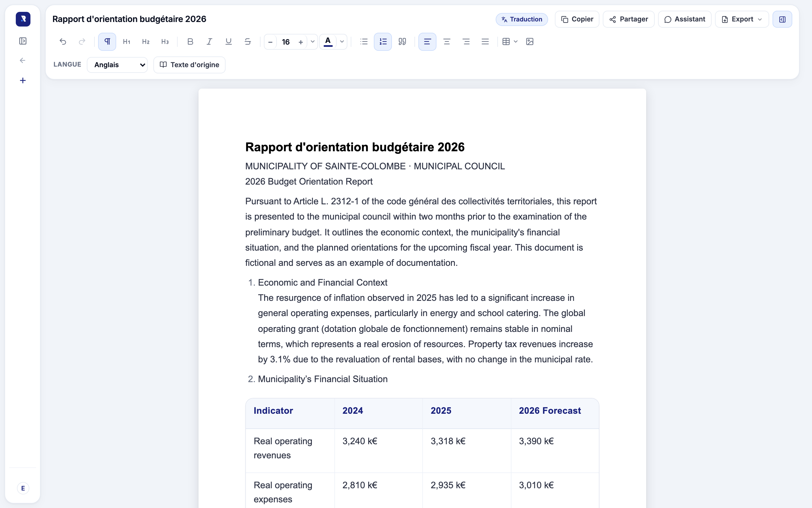Align text left

pyautogui.click(x=427, y=42)
